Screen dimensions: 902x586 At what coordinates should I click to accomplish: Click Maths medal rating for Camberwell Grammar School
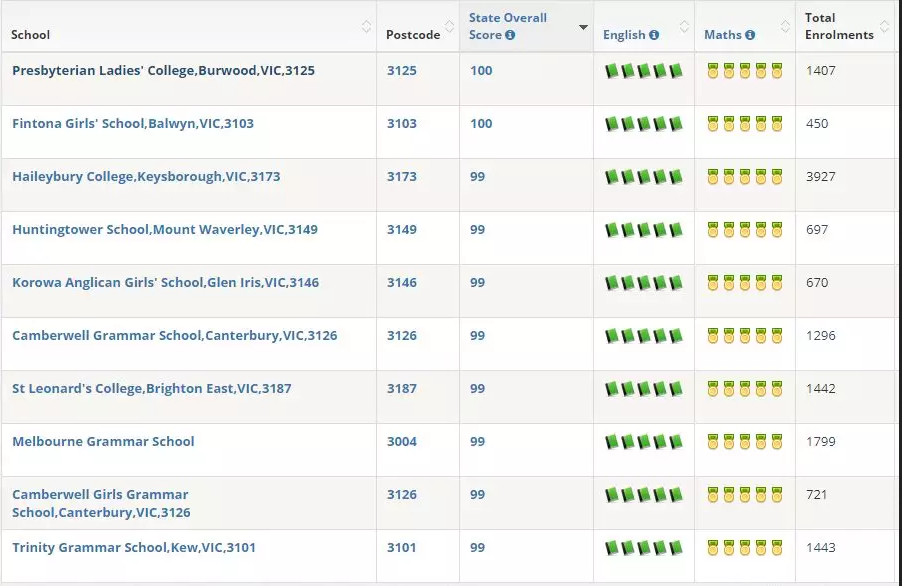[x=745, y=336]
